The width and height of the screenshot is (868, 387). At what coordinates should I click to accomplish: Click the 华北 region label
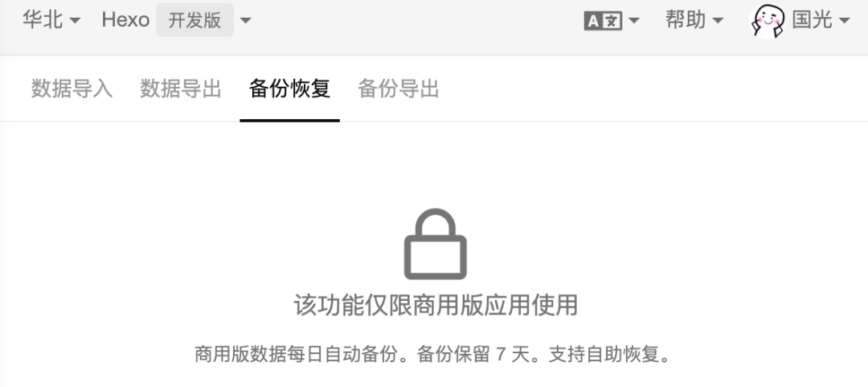click(43, 20)
